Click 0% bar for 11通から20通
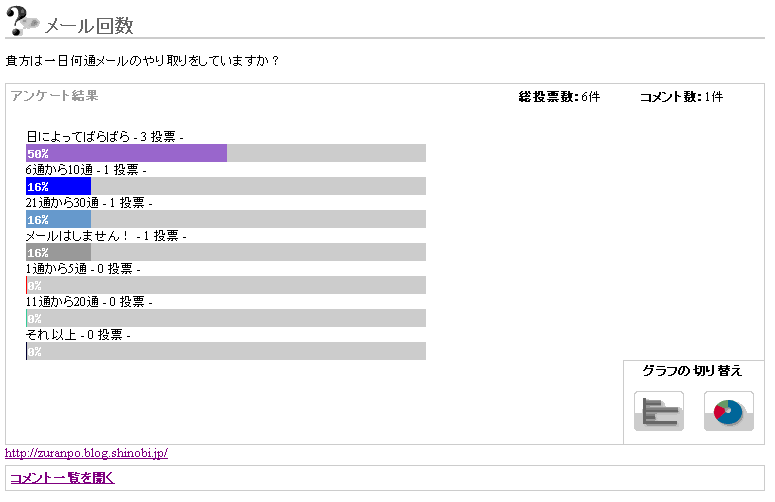This screenshot has width=775, height=502. [33, 318]
